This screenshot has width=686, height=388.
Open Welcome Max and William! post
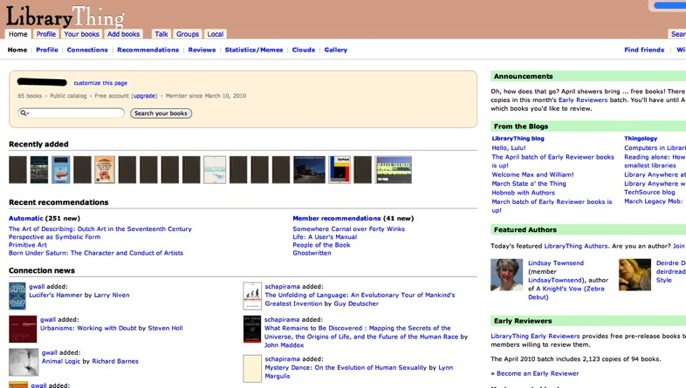532,175
